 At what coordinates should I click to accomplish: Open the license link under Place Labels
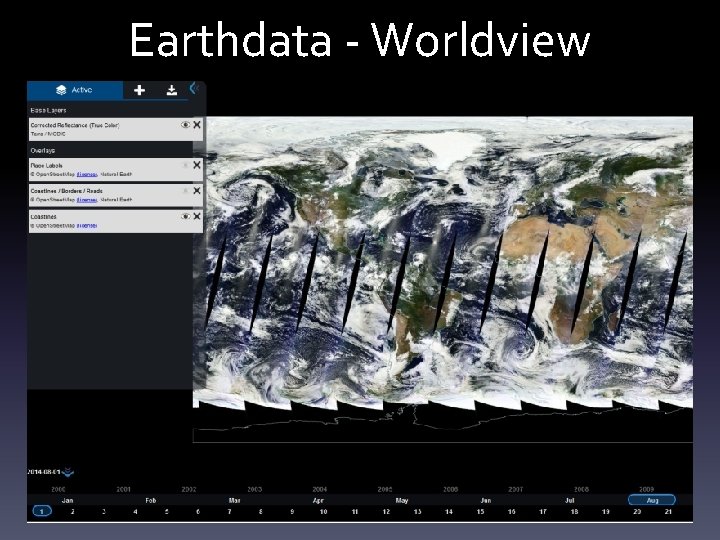[87, 174]
